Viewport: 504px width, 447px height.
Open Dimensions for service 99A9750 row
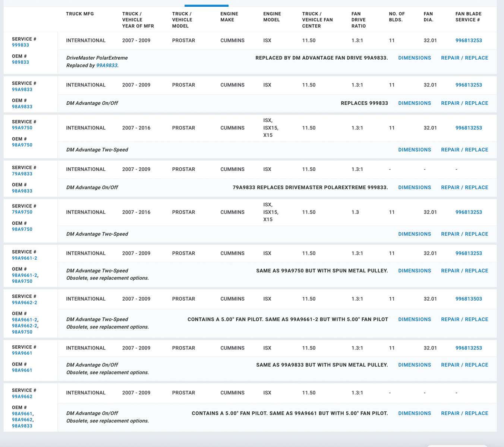tap(415, 150)
